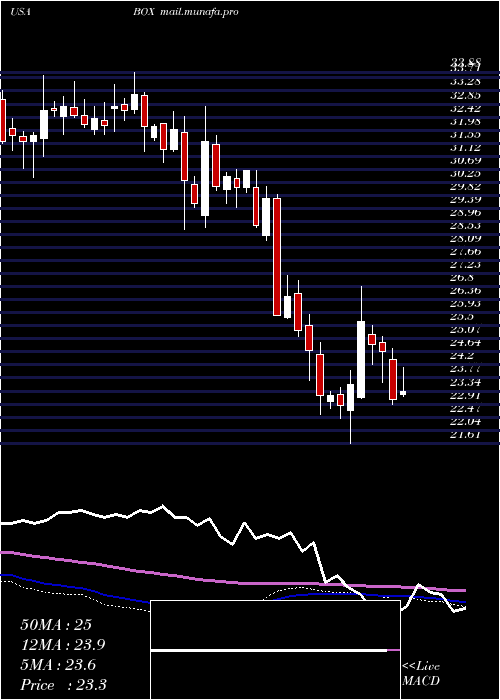Click the 22.91 price axis label
Viewport: 500px width, 700px height.
[x=465, y=396]
